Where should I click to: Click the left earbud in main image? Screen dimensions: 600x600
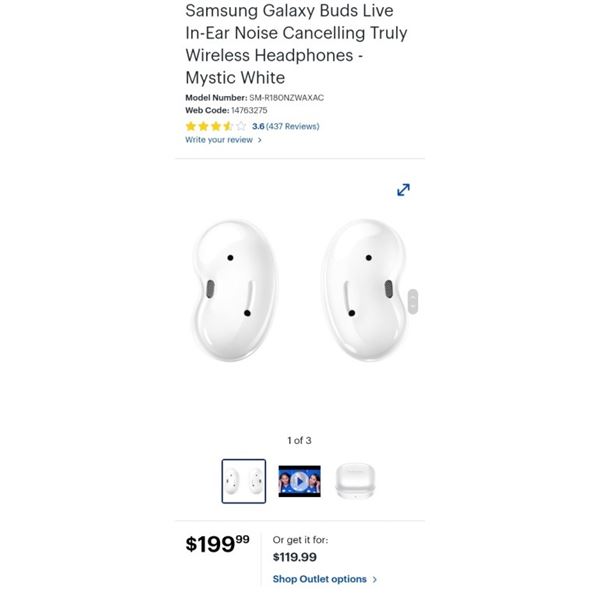pyautogui.click(x=234, y=290)
